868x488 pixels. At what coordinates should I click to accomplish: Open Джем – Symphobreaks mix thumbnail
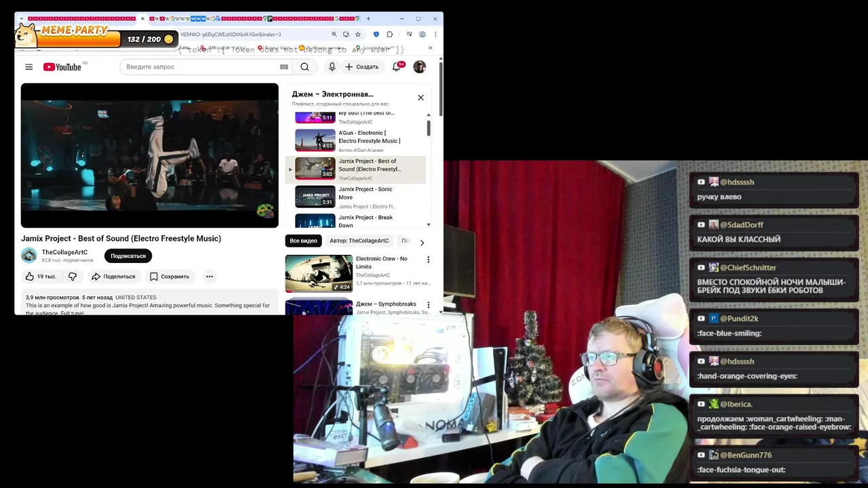pyautogui.click(x=319, y=306)
